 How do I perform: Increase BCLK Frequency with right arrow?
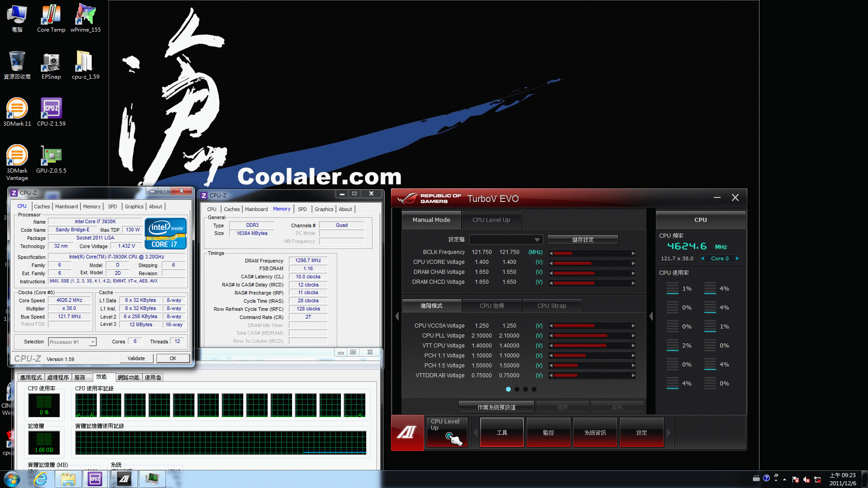[x=633, y=253]
